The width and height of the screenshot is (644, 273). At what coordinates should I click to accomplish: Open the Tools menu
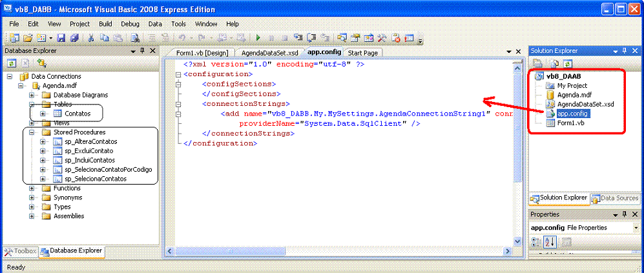click(179, 24)
